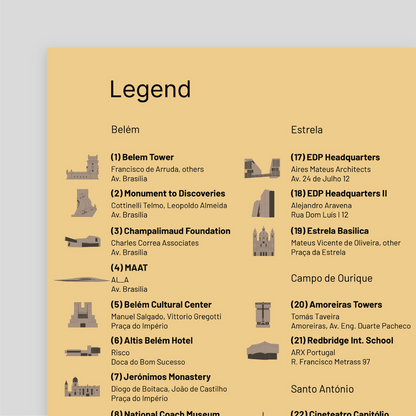Click Mateus Vicente de Oliveira, other text
Viewport: 416px width, 416px height.
[x=346, y=243]
